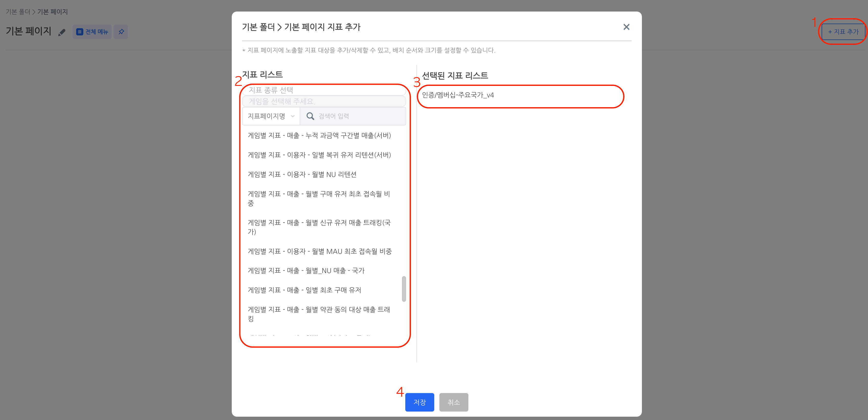868x420 pixels.
Task: Click the + 지표 추가 button
Action: pyautogui.click(x=843, y=32)
